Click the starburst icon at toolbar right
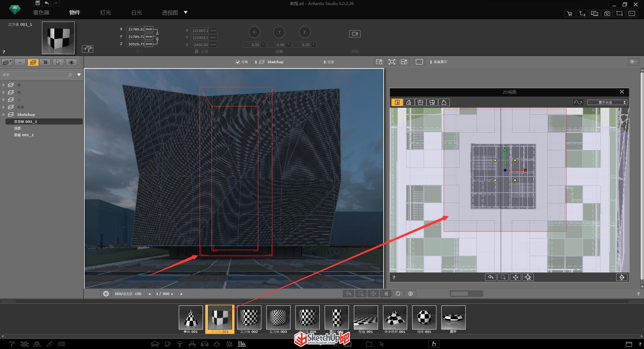The width and height of the screenshot is (644, 349). pos(633,62)
